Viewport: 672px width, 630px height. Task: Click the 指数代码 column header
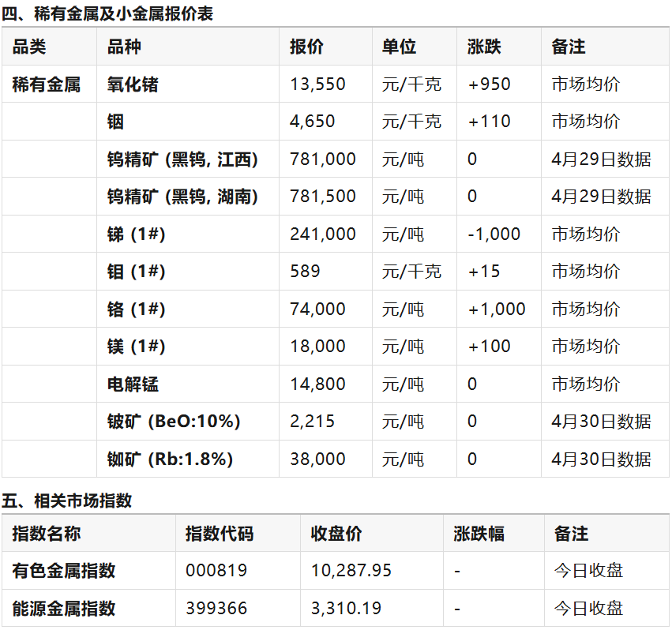[x=220, y=534]
